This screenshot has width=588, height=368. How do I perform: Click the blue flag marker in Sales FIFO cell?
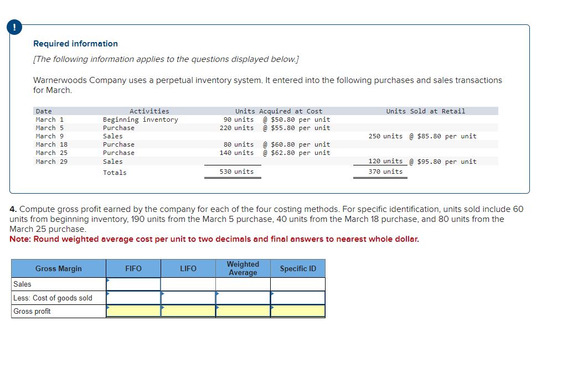[x=109, y=280]
